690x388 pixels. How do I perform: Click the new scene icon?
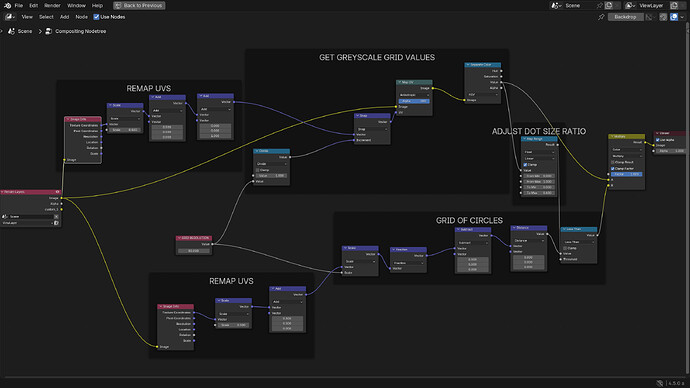[x=609, y=5]
